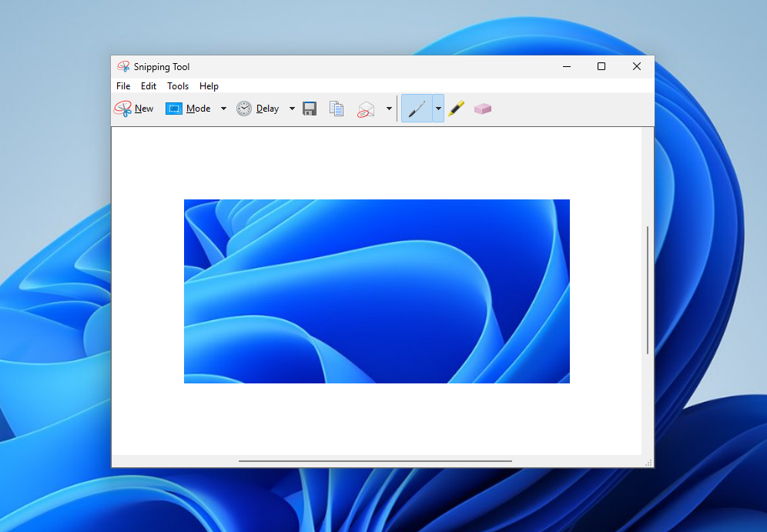767x532 pixels.
Task: Open the Delay timing dropdown
Action: pos(291,108)
